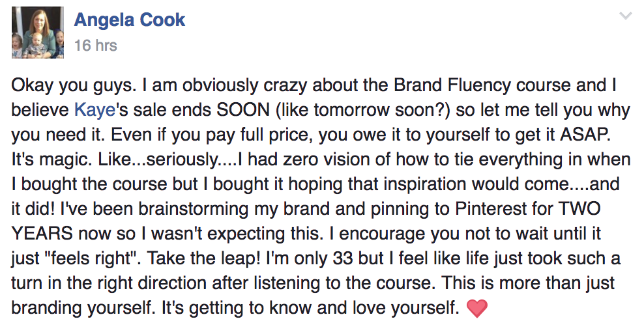Open the post options chevron menu
Viewport: 644px width, 332px height.
[625, 16]
